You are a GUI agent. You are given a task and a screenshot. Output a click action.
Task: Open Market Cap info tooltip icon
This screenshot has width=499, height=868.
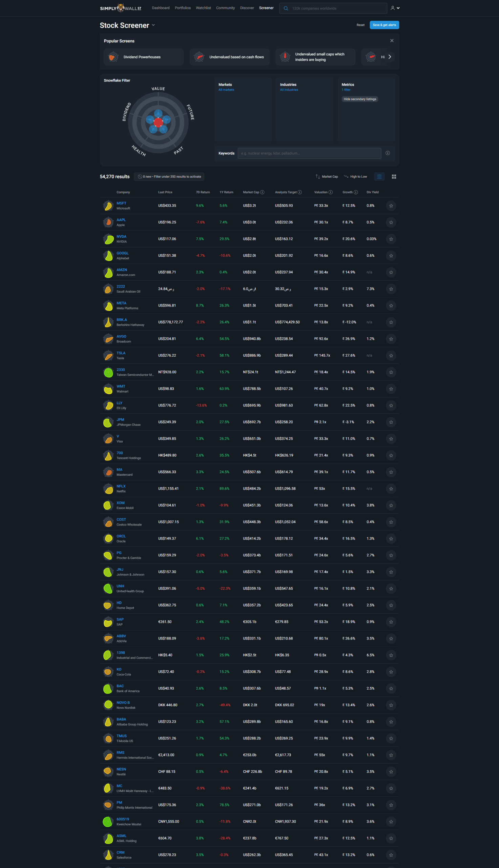click(x=262, y=192)
